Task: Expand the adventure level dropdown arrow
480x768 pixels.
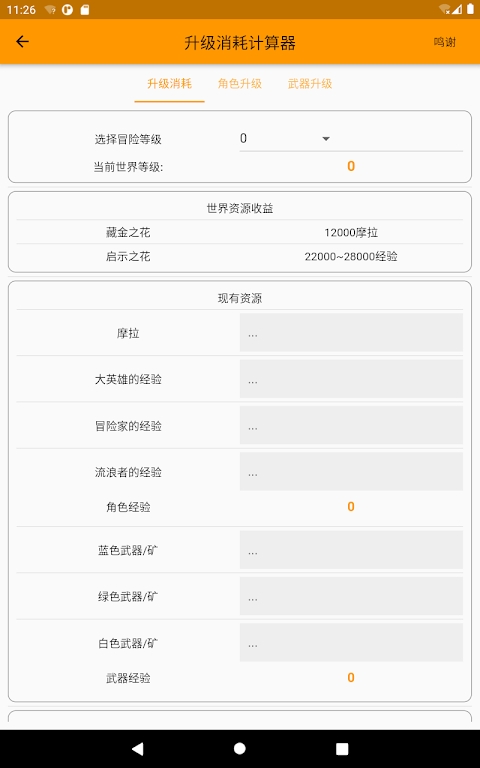Action: click(326, 139)
